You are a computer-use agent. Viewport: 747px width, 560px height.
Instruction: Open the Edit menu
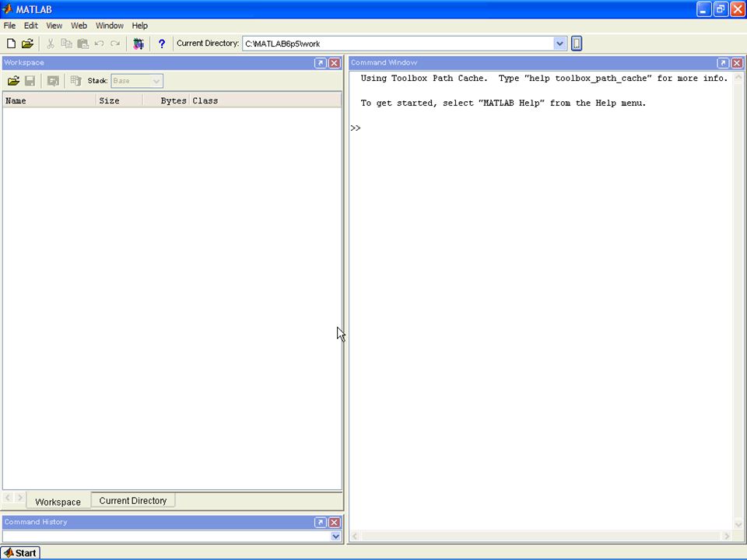click(31, 26)
